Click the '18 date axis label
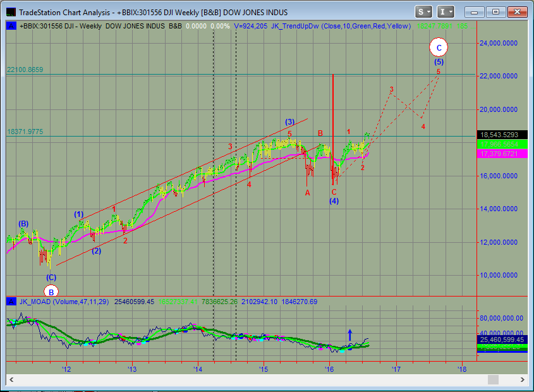The width and height of the screenshot is (534, 392). [461, 369]
